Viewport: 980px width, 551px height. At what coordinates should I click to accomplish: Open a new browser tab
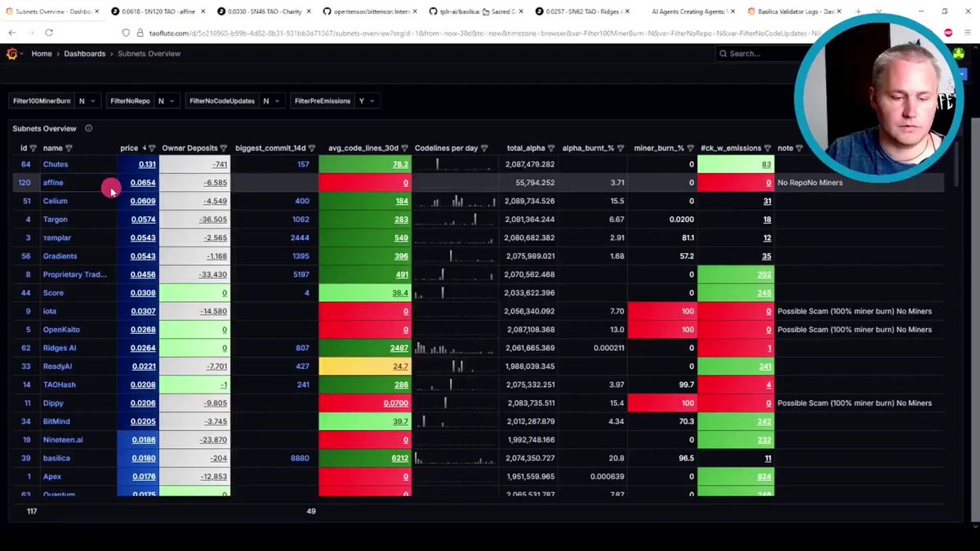[x=858, y=12]
